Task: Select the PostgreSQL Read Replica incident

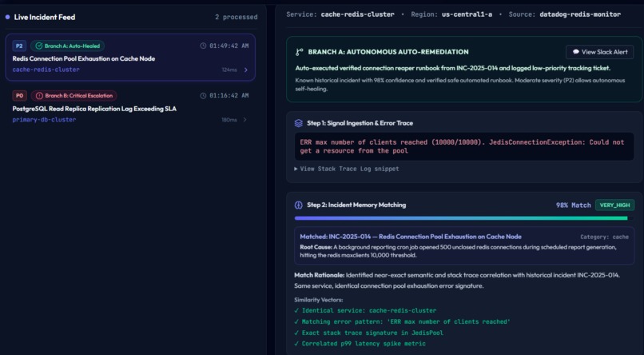Action: 130,108
